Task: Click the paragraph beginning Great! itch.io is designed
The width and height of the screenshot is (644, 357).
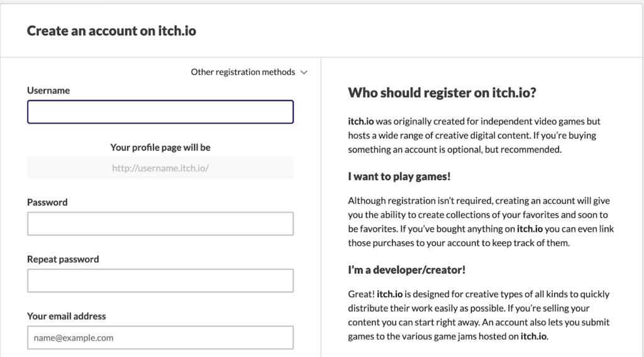Action: pyautogui.click(x=479, y=315)
